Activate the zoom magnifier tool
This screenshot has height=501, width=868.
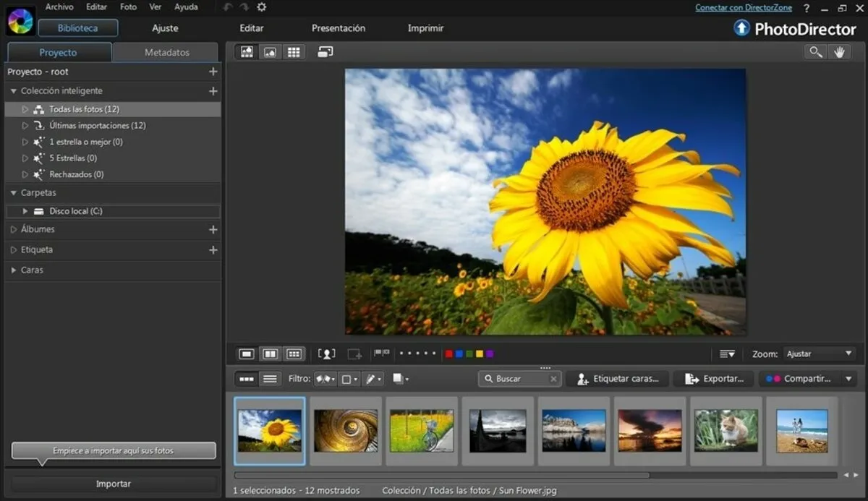tap(815, 51)
